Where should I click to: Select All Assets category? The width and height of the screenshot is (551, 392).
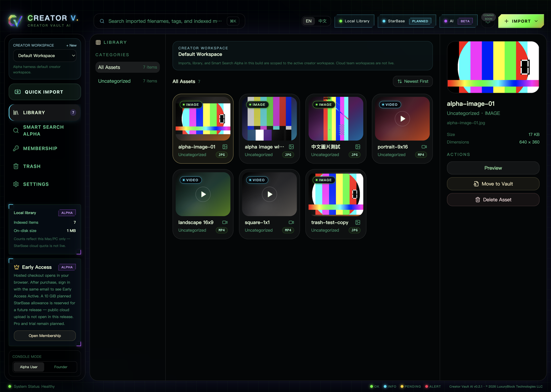(127, 68)
